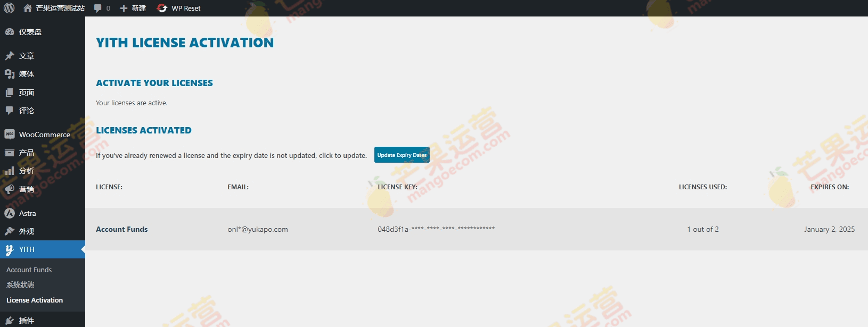Click the 仪表盘 dashboard gauge icon
The image size is (868, 327).
coord(10,32)
